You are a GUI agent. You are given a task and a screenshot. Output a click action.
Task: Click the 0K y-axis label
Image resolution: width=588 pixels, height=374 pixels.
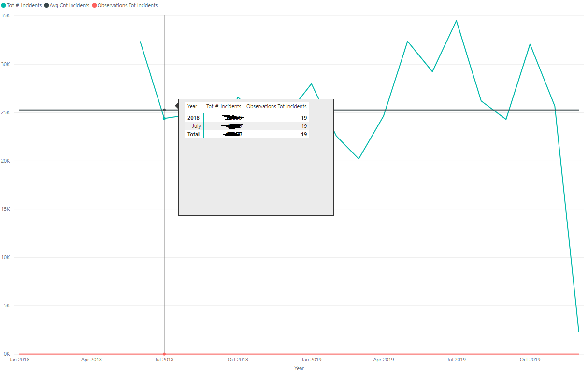point(7,354)
